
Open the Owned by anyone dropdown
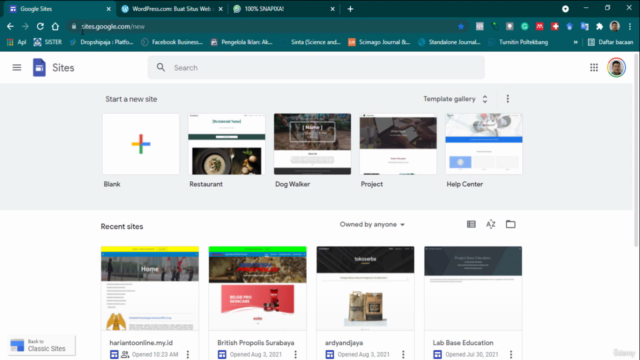coord(372,224)
